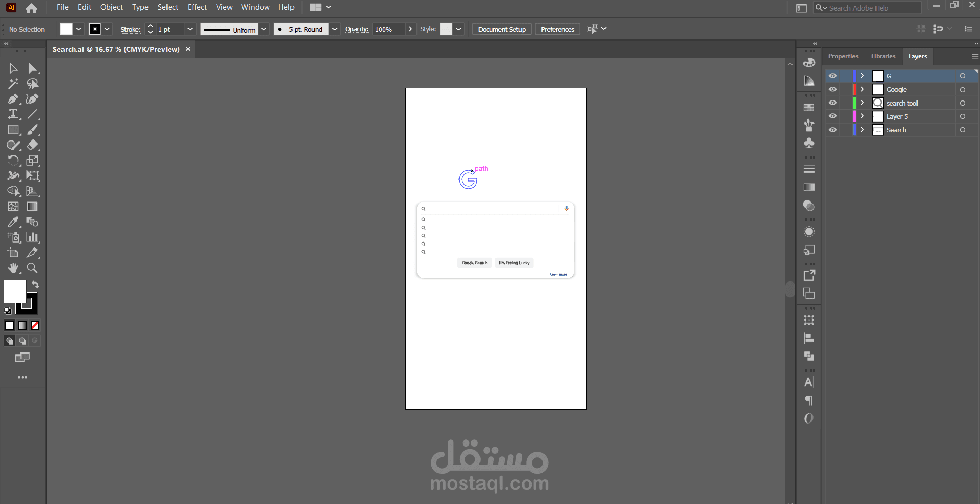980x504 pixels.
Task: Set paint mode to Gradient
Action: pos(23,325)
